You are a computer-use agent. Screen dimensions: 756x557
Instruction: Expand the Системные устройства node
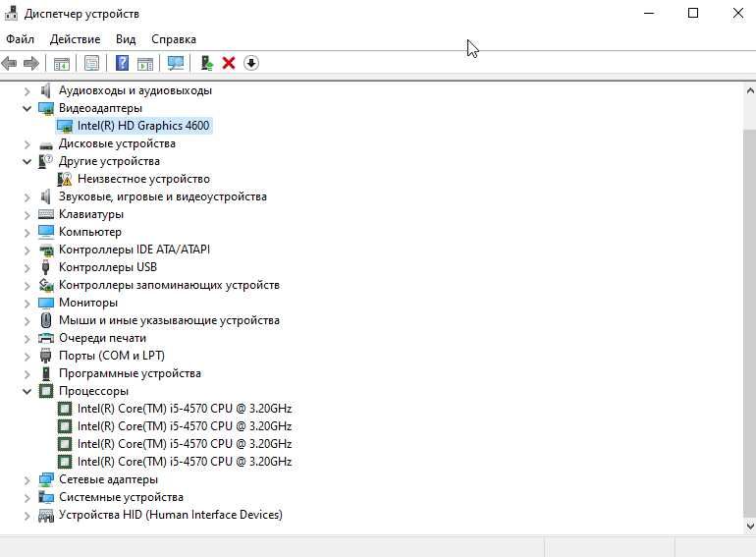click(27, 498)
